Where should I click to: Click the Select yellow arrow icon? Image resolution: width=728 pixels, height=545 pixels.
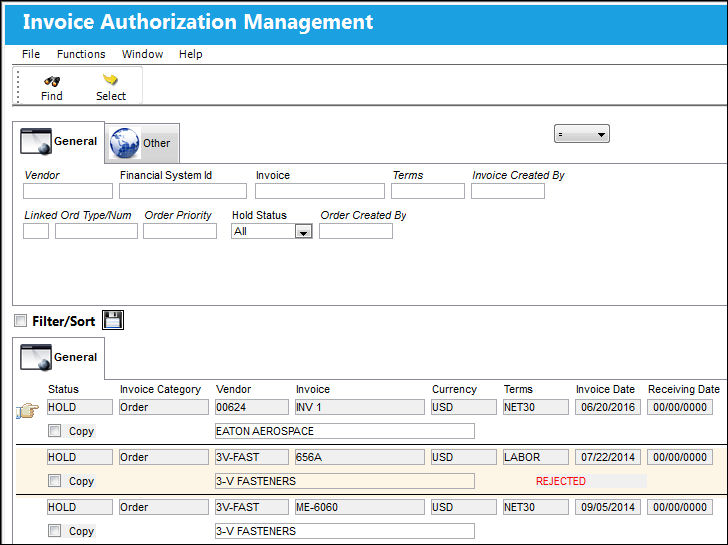pos(110,80)
